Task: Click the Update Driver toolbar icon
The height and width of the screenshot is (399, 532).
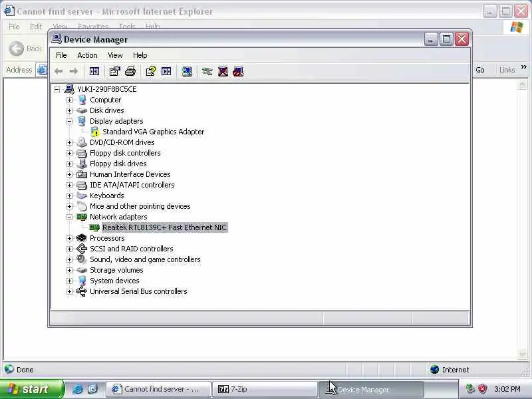Action: point(207,71)
